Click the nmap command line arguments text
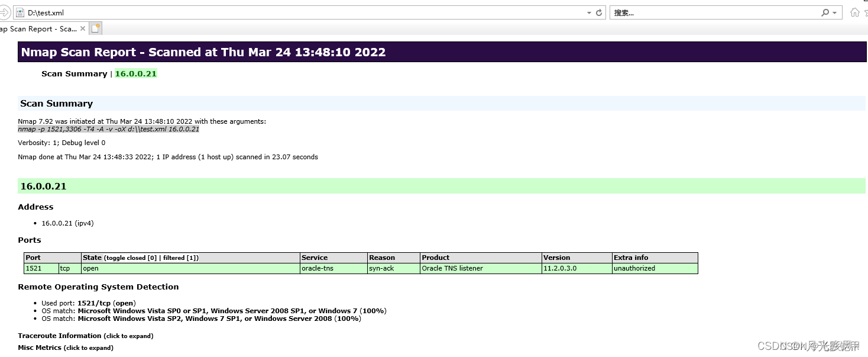Screen dimensions: 868x357 click(x=109, y=129)
